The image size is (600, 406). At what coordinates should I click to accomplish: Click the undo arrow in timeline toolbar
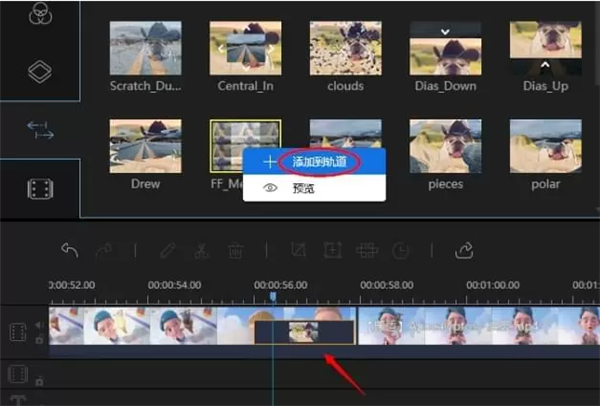click(x=70, y=250)
